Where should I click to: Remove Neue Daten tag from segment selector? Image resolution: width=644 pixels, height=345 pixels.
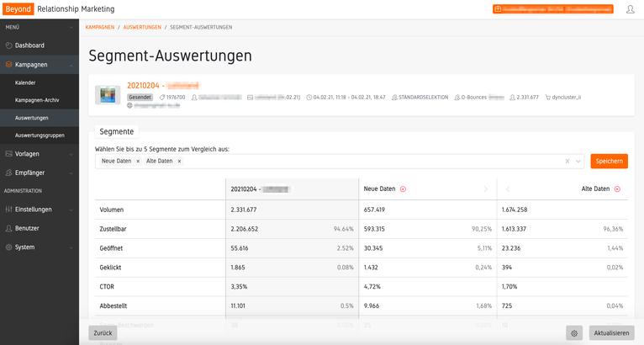click(x=138, y=161)
